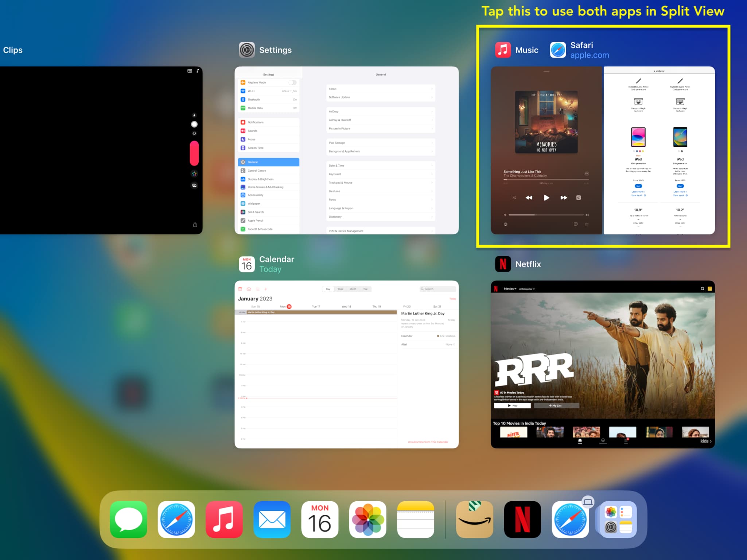The image size is (747, 560).
Task: Tap Today link in Calendar
Action: (x=452, y=299)
